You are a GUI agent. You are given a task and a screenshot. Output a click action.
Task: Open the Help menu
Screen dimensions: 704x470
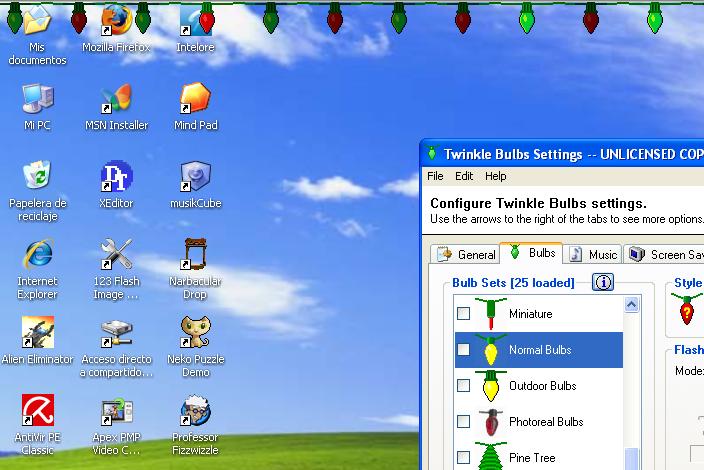496,176
